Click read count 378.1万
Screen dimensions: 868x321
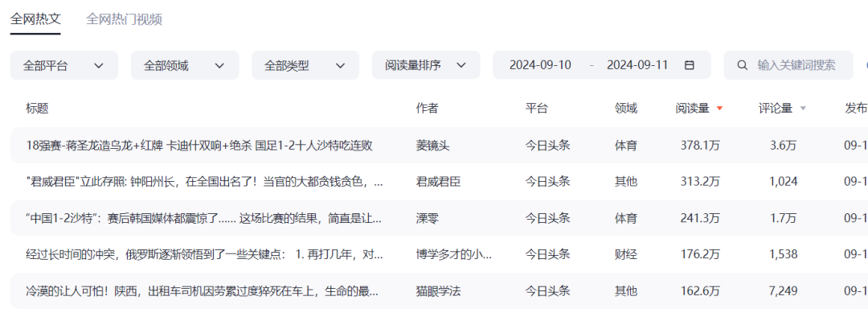pyautogui.click(x=700, y=146)
